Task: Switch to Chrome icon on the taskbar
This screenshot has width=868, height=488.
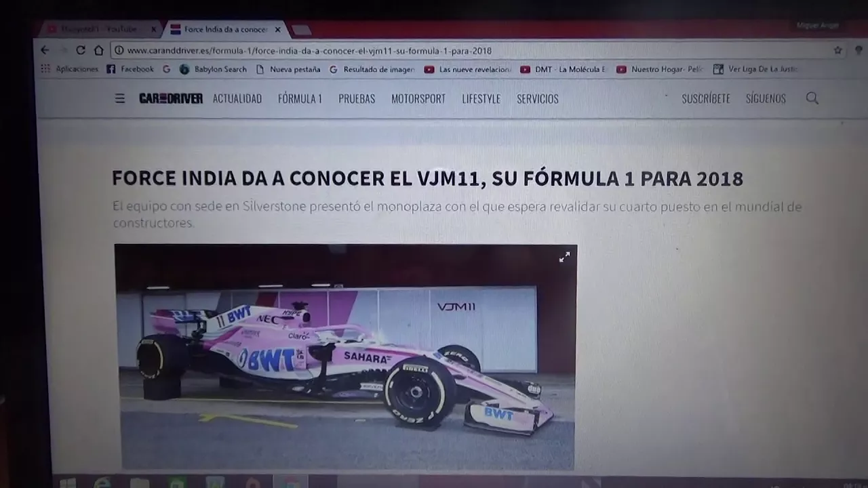Action: tap(291, 483)
